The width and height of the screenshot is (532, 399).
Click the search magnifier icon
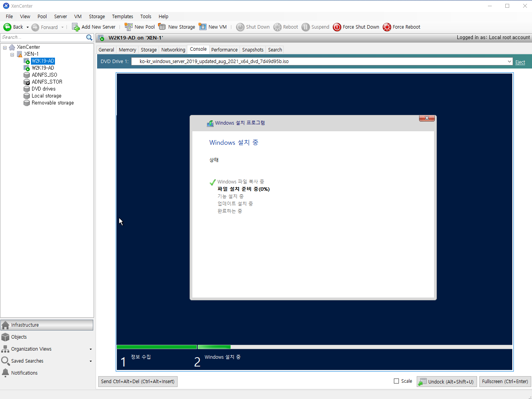(x=89, y=38)
